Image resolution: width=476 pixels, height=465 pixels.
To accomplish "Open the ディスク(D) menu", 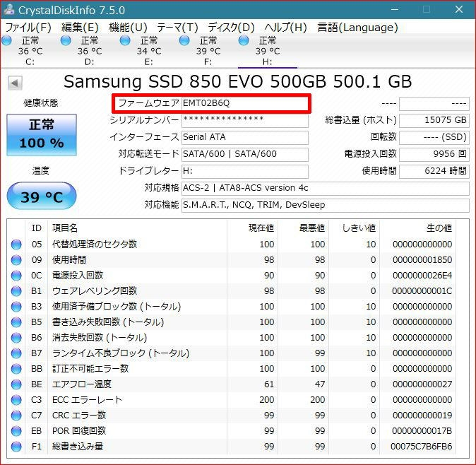I will [x=231, y=28].
